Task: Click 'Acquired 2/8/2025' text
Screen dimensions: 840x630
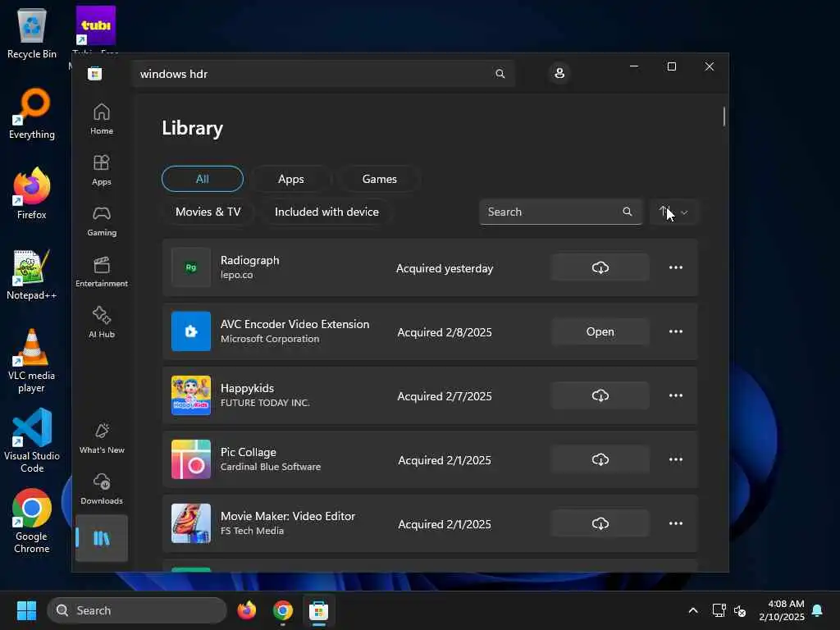Action: coord(444,332)
